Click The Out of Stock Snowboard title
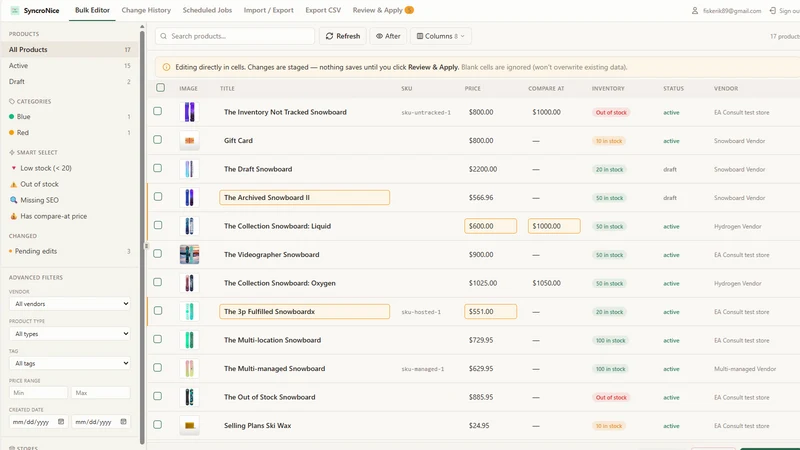This screenshot has height=450, width=800. pyautogui.click(x=269, y=397)
